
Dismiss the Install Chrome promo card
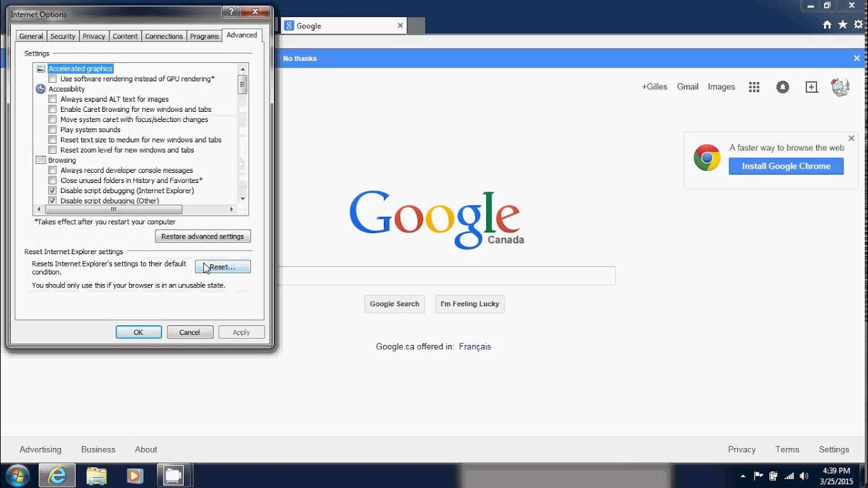click(851, 138)
